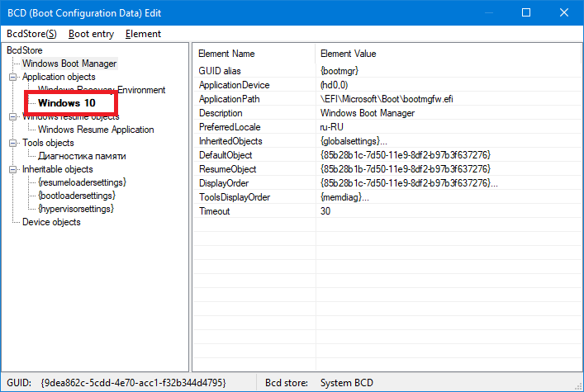The width and height of the screenshot is (584, 392).
Task: Click the Timeout value 30
Action: [x=325, y=211]
